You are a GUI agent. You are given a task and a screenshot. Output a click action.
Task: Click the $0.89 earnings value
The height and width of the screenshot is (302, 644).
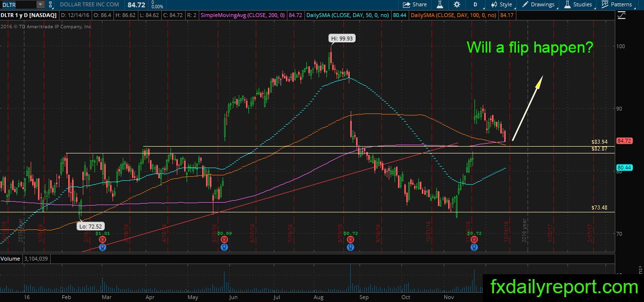click(224, 233)
